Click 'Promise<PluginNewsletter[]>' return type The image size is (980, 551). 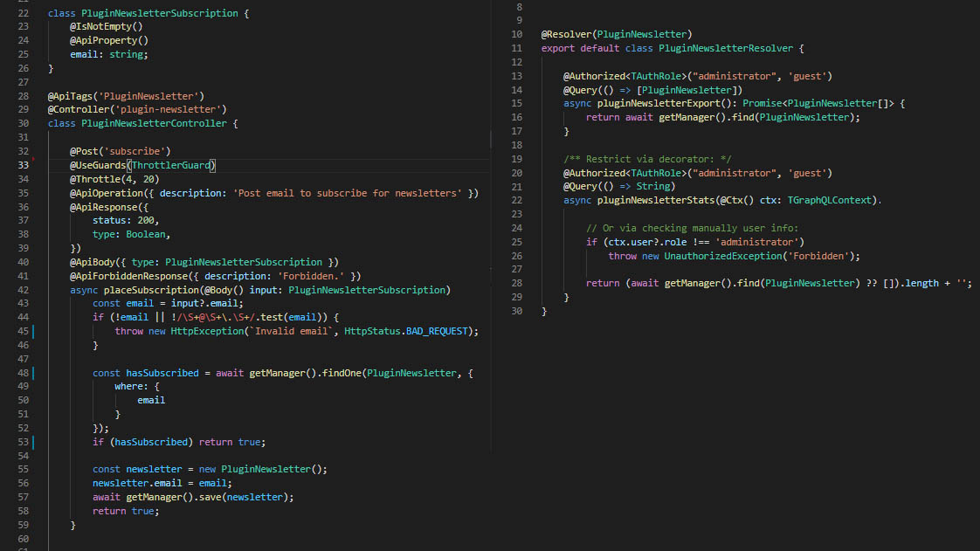point(818,104)
